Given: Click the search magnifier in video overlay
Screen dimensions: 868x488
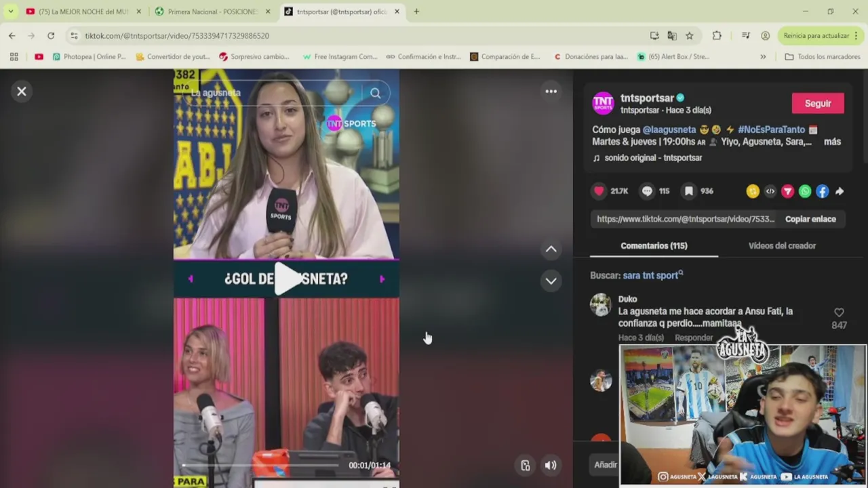Looking at the screenshot, I should (x=375, y=94).
